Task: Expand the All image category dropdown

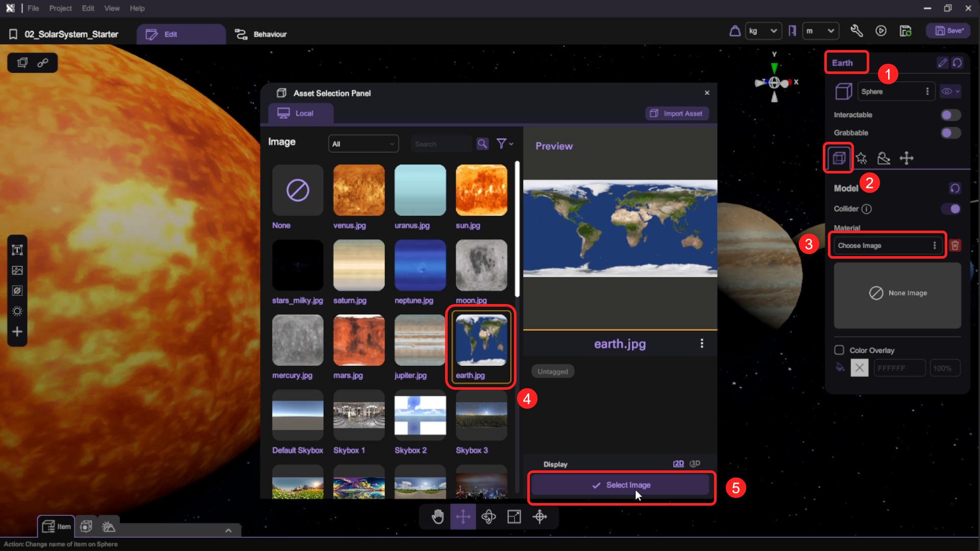Action: 363,144
